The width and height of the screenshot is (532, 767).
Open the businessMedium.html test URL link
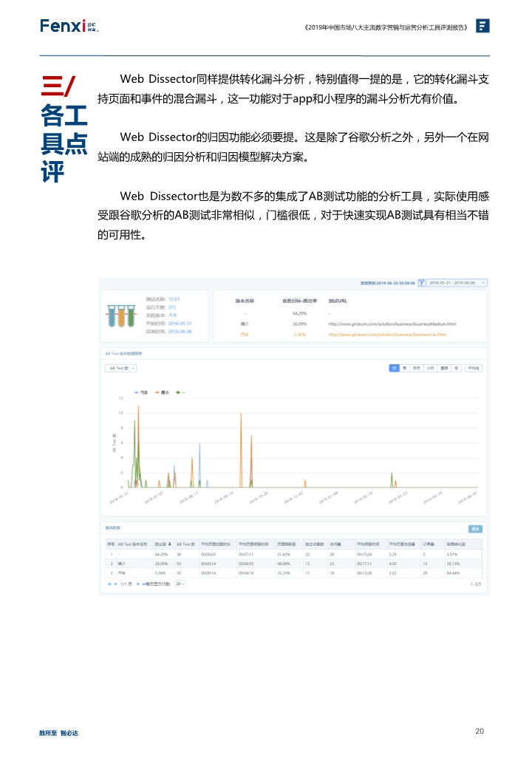point(392,324)
